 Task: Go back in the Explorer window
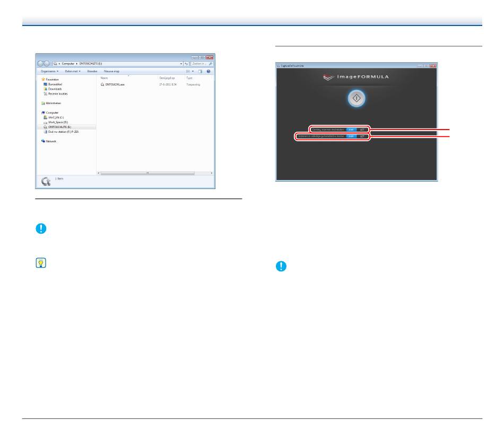40,64
